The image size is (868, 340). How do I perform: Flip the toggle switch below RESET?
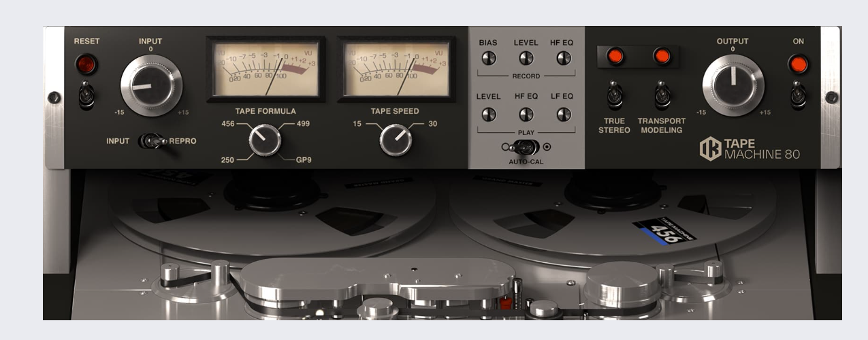click(86, 95)
